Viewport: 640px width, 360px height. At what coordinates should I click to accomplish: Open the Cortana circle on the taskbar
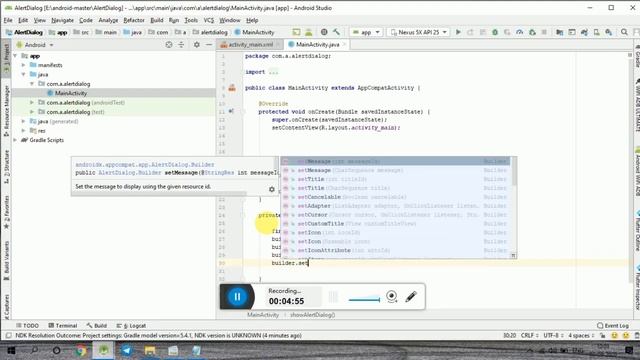pos(56,350)
